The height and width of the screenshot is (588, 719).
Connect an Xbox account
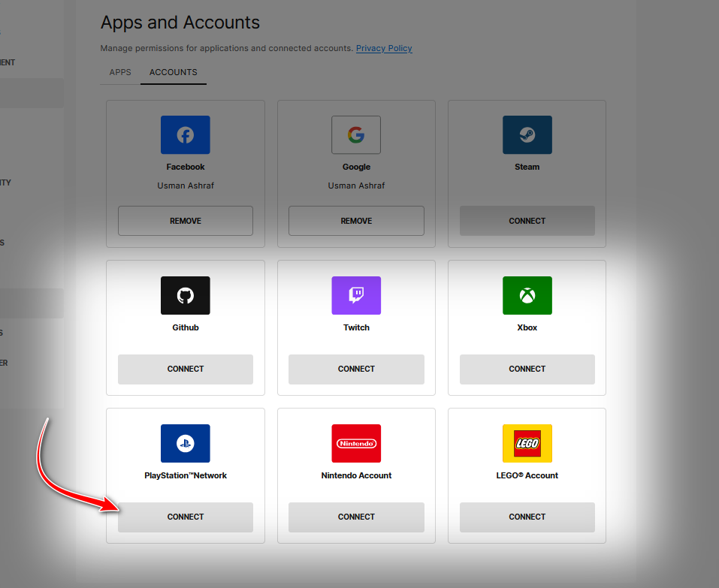[x=527, y=369]
